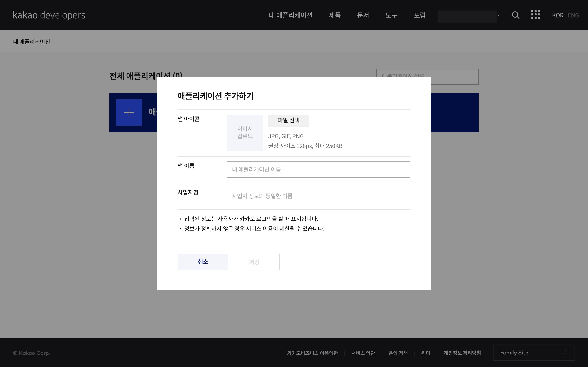
Task: Open the 개인정보 처리방침 footer link
Action: click(462, 353)
